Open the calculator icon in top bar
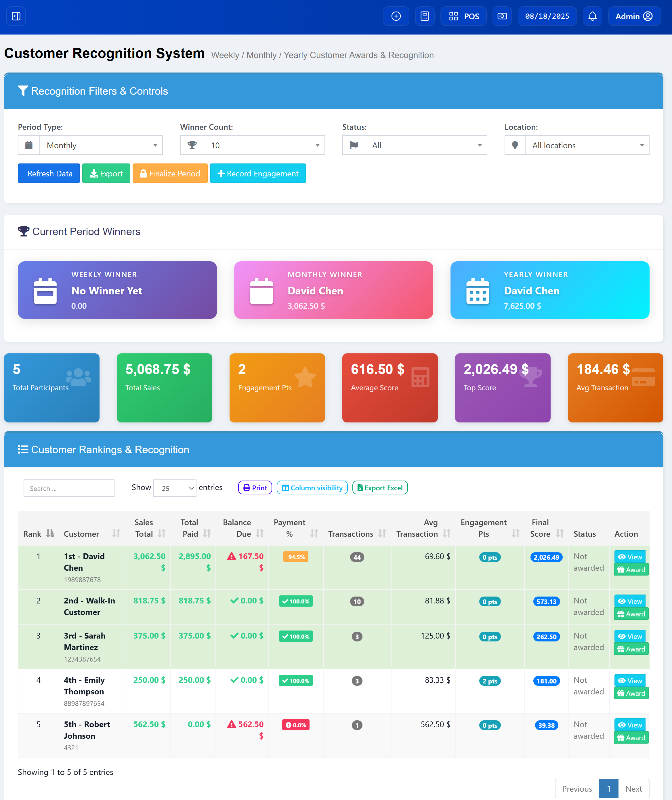 click(425, 16)
